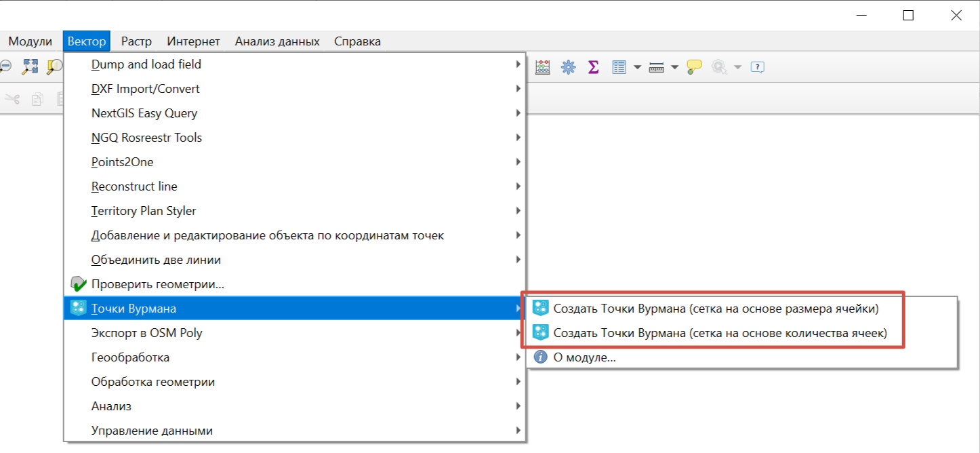This screenshot has height=453, width=980.
Task: Toggle the Map Tips yellow bubble icon
Action: coord(694,66)
